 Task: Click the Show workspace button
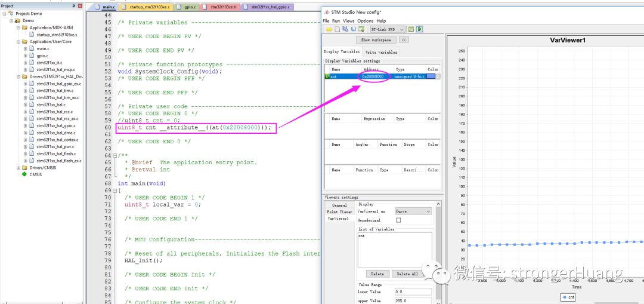[376, 40]
